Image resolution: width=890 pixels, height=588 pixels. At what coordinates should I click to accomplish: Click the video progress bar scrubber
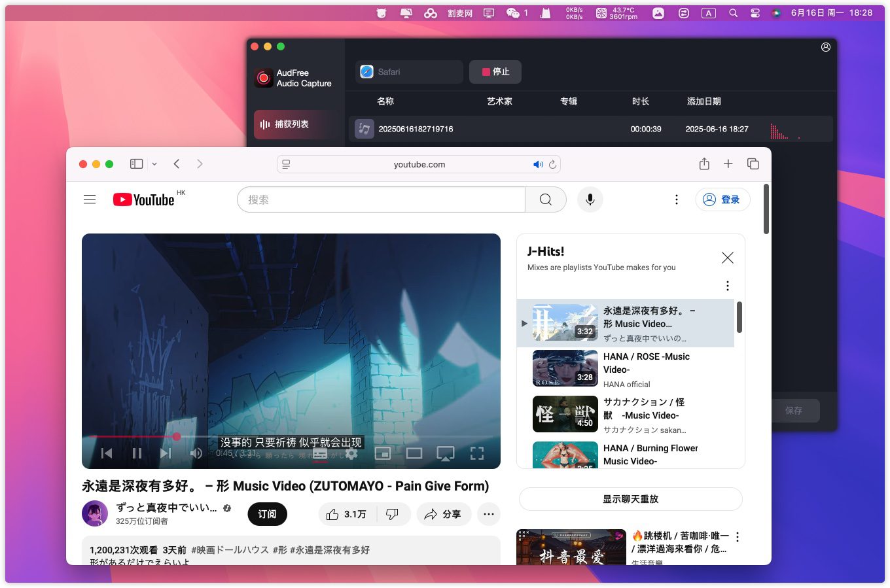click(x=177, y=436)
